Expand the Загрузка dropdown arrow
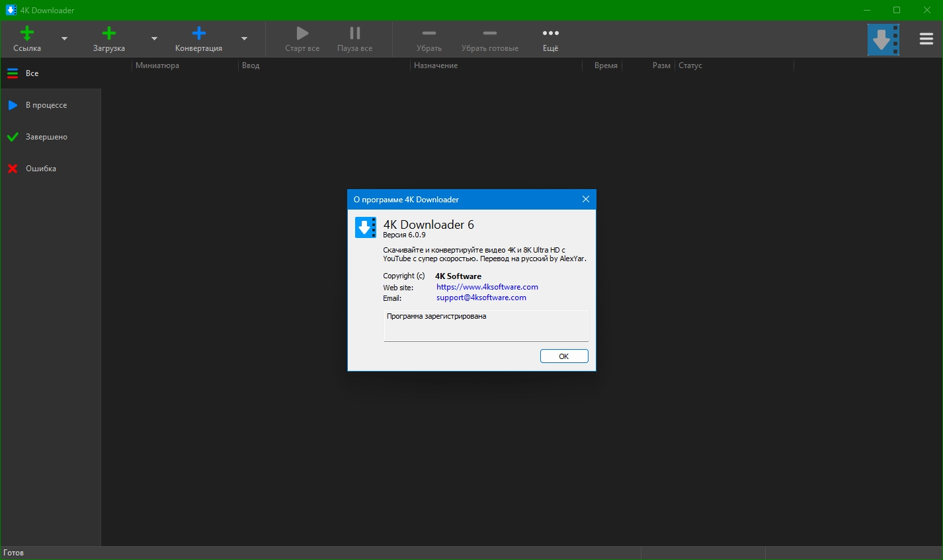 point(154,39)
